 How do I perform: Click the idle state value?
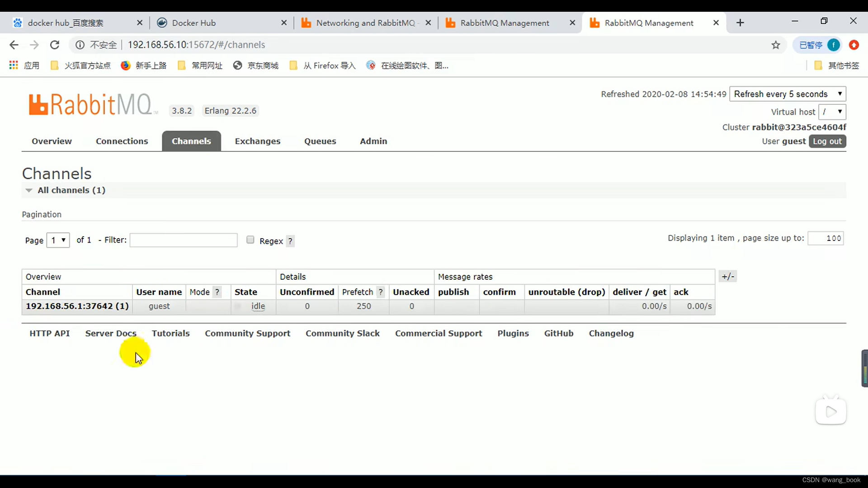click(258, 306)
